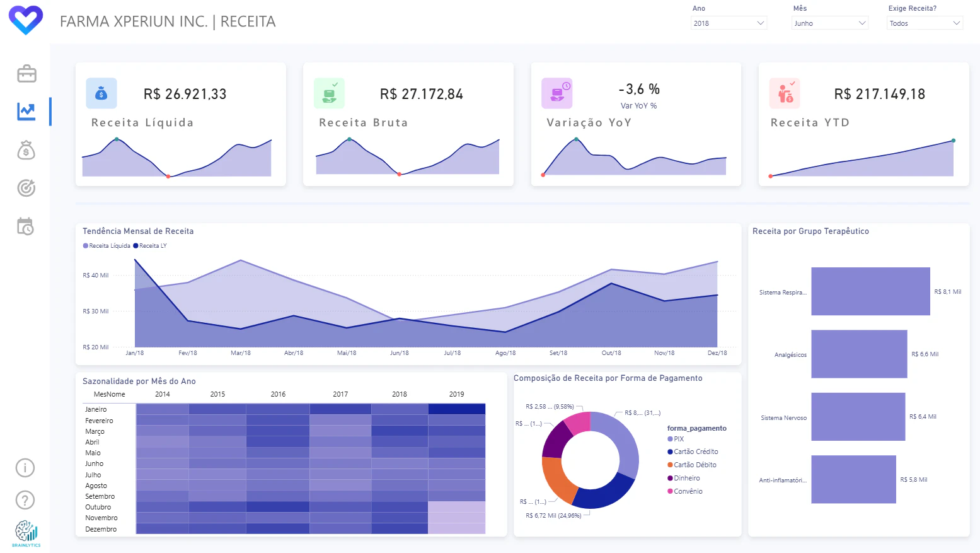980x553 pixels.
Task: Click the Jun/18 axis label
Action: point(400,353)
